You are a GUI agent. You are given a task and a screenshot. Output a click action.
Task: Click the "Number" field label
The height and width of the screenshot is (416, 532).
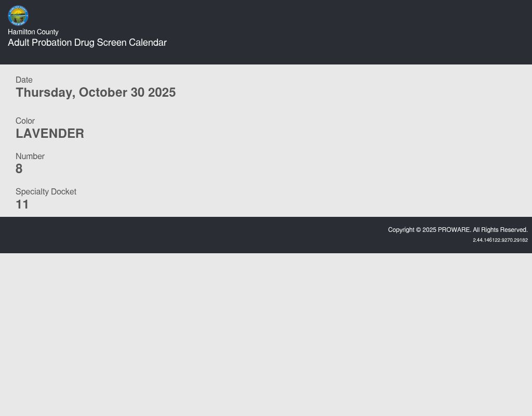coord(30,157)
